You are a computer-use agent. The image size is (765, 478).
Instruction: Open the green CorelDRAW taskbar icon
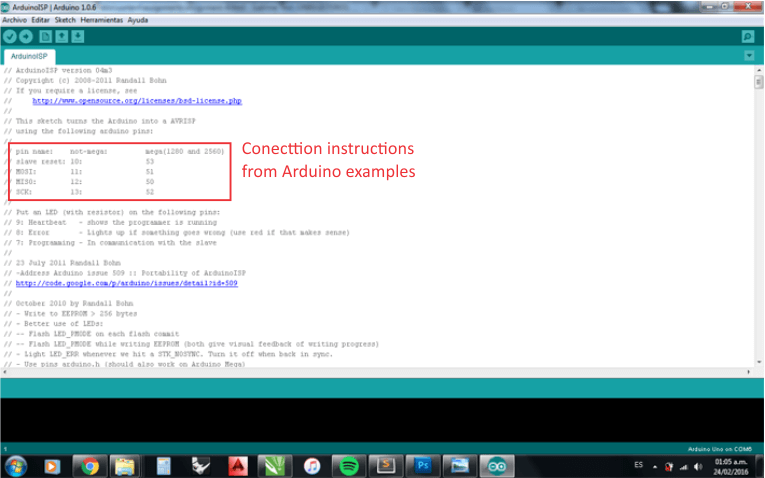(x=275, y=467)
